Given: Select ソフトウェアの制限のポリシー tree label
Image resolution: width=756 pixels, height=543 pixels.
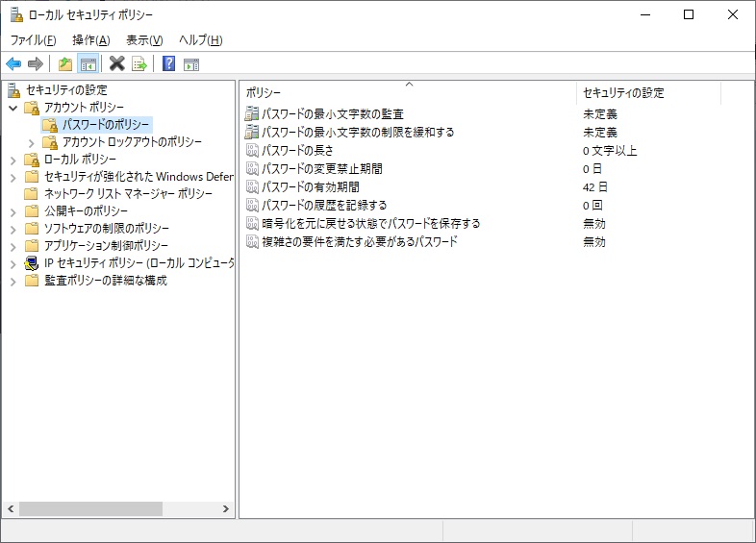Looking at the screenshot, I should [x=107, y=229].
